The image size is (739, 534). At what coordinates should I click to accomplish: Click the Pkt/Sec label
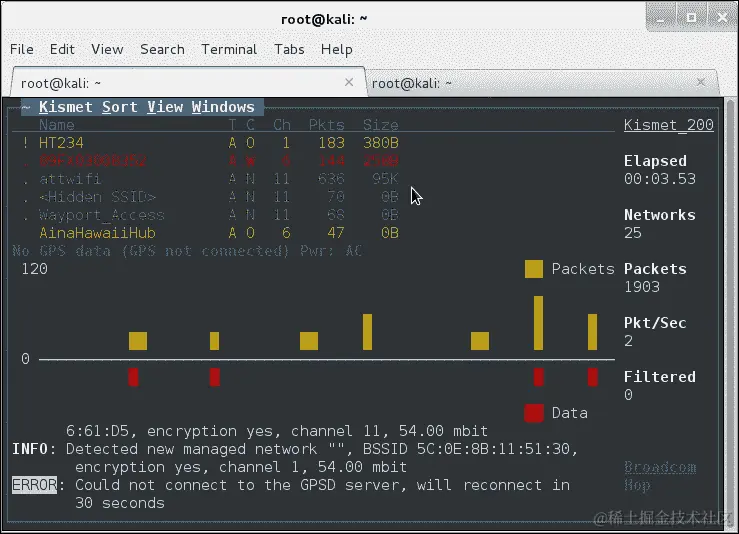(655, 323)
